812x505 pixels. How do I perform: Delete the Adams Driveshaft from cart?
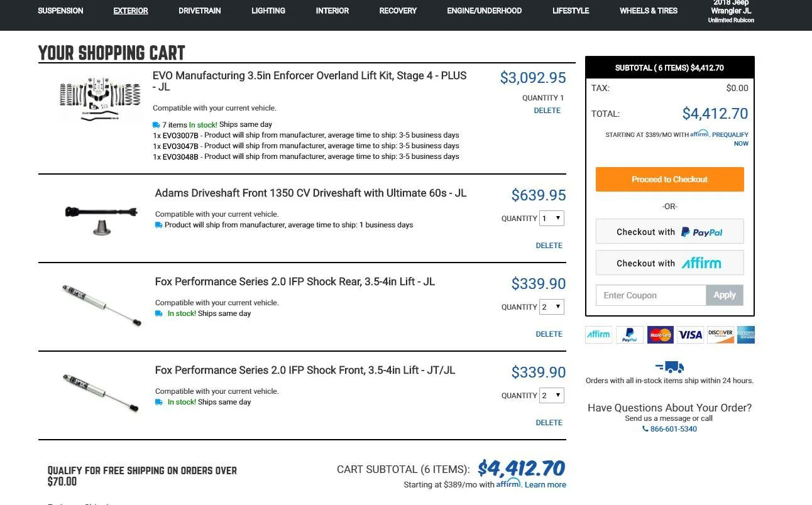point(549,246)
